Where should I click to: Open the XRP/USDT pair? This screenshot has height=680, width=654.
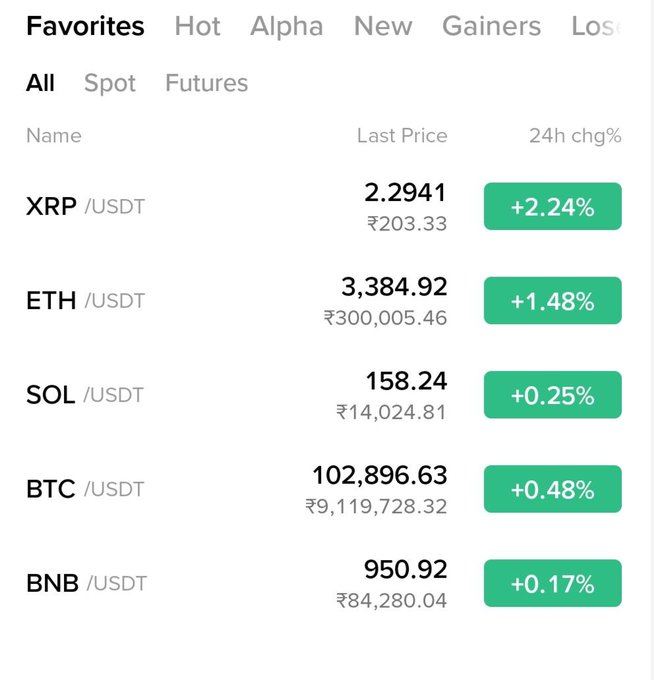pyautogui.click(x=85, y=207)
